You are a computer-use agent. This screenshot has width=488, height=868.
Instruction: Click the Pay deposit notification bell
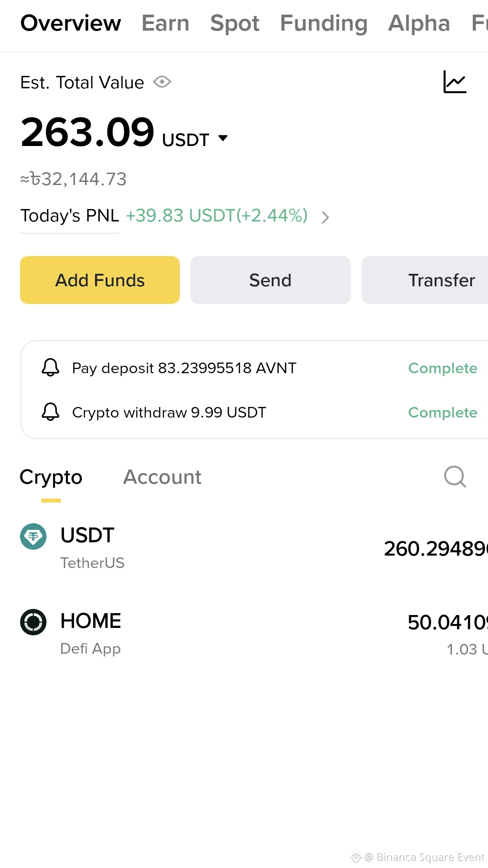click(x=51, y=368)
